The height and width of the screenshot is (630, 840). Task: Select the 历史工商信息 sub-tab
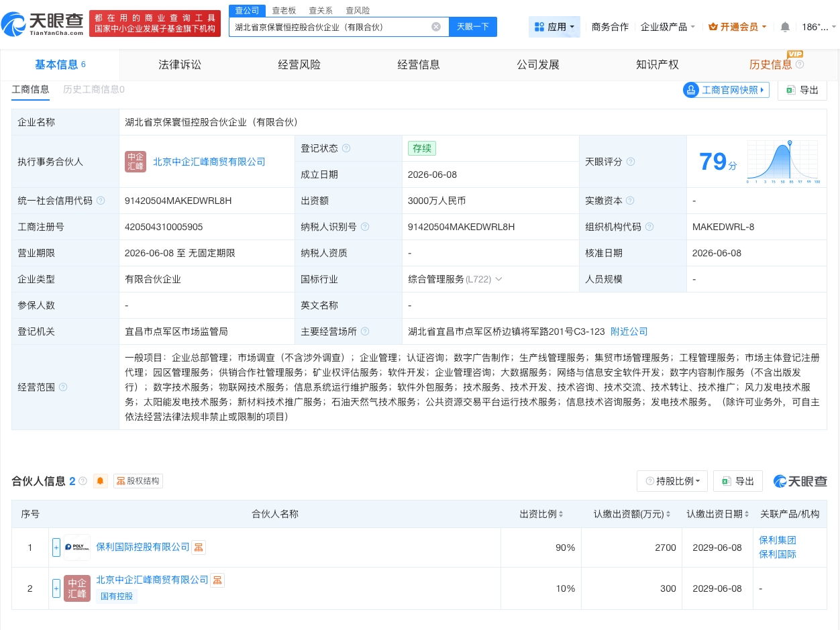pyautogui.click(x=93, y=89)
